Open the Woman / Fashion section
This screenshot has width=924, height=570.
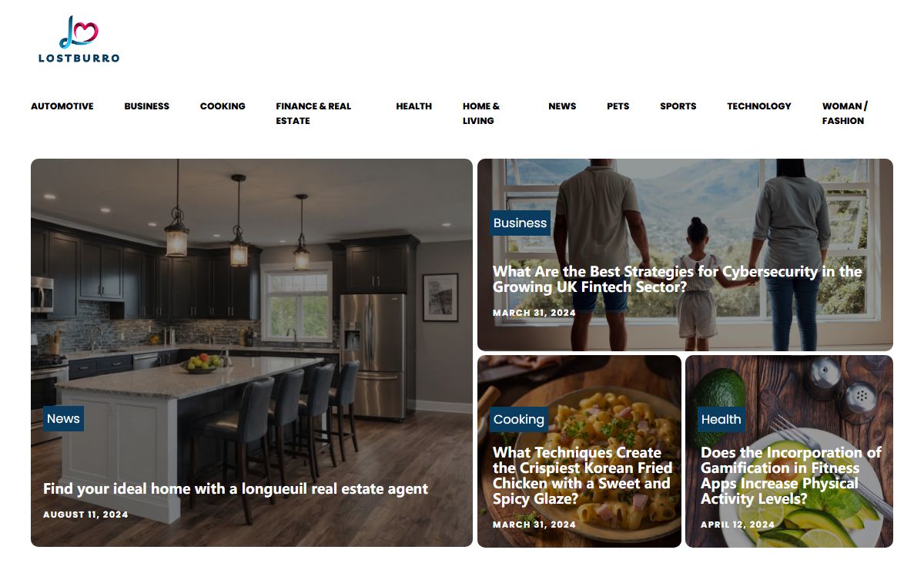coord(845,113)
